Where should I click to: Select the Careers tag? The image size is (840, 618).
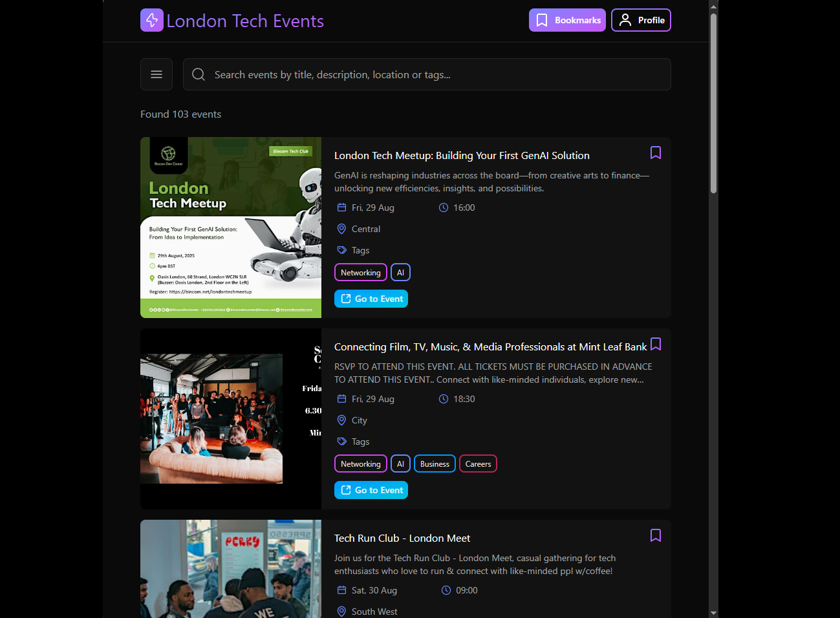[x=478, y=464]
